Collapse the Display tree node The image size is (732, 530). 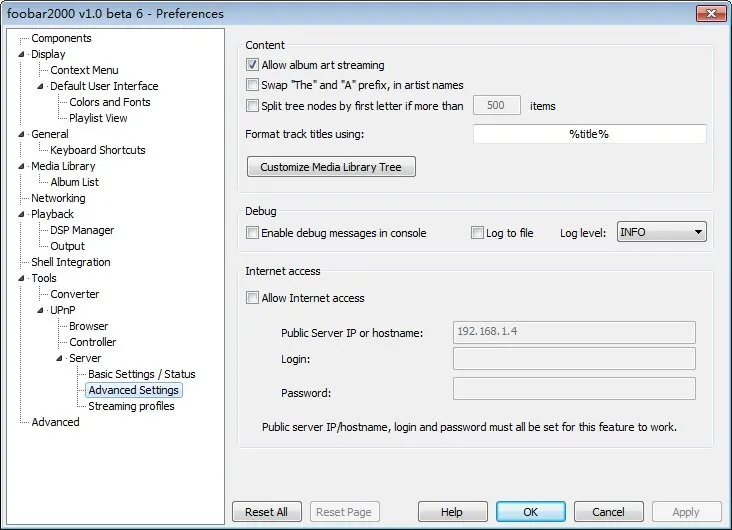[21, 54]
